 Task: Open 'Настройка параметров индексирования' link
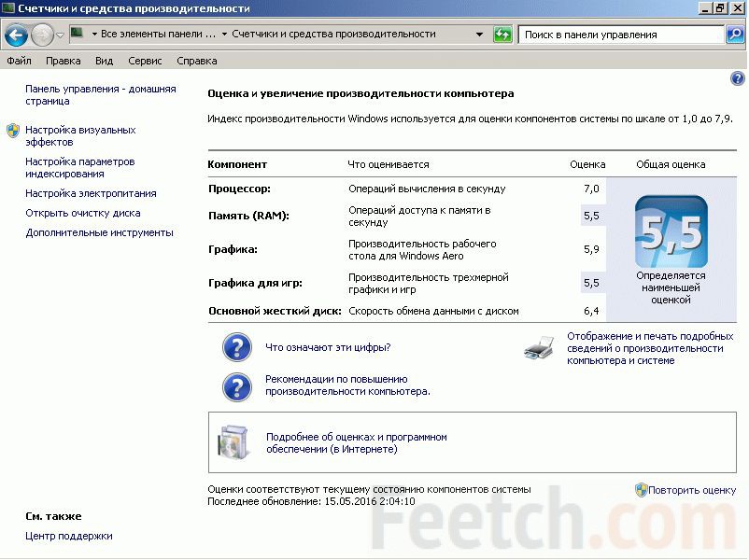pos(79,168)
